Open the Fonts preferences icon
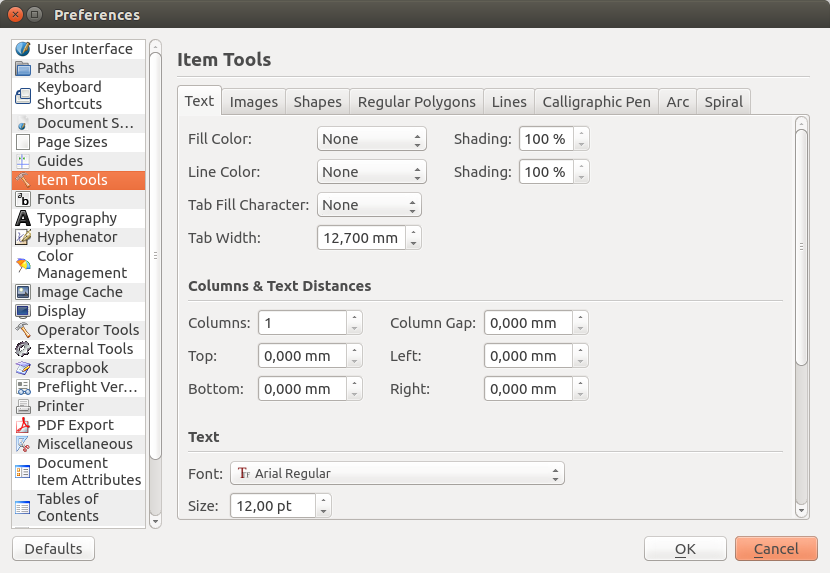Viewport: 830px width, 573px height. click(x=23, y=199)
